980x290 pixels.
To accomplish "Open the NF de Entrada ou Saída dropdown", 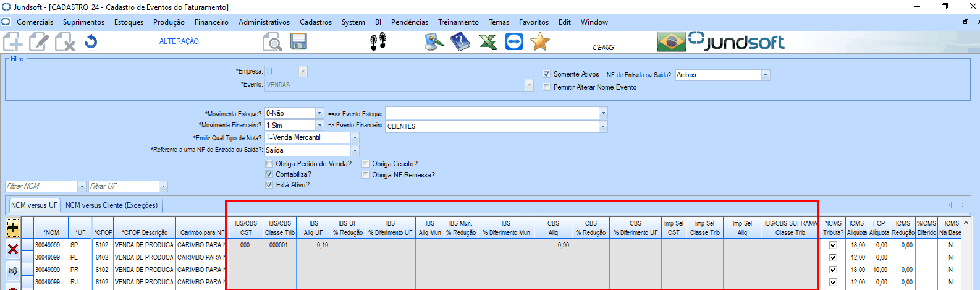I will click(x=766, y=75).
